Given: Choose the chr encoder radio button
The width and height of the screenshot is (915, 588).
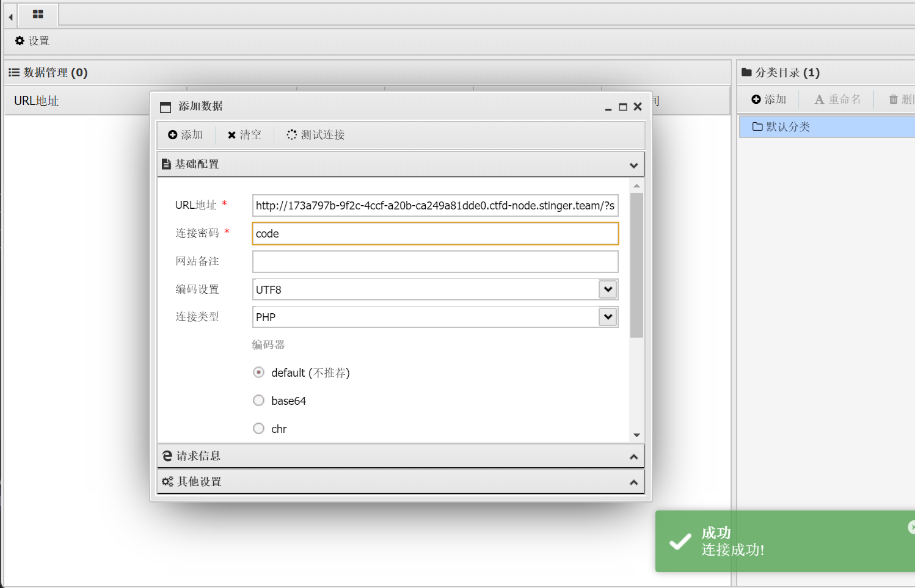Looking at the screenshot, I should [x=259, y=429].
